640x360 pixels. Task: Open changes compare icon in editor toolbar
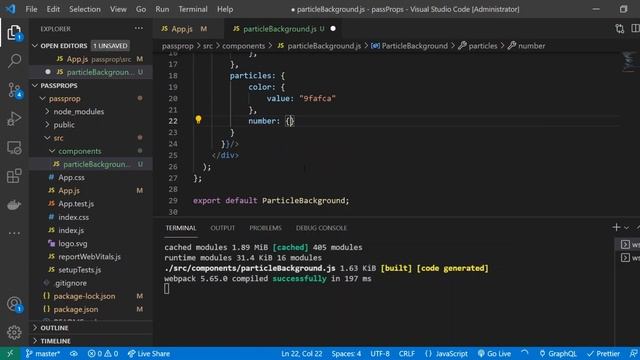coord(620,29)
